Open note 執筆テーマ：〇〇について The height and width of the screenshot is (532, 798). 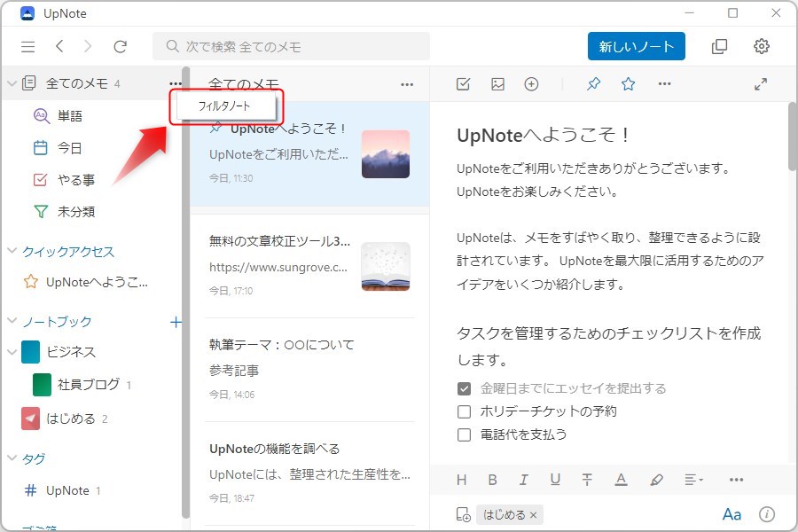[309, 370]
